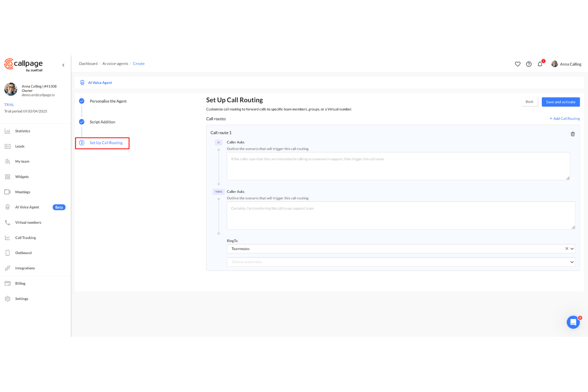
Task: Click the Virtual numbers phone icon
Action: [8, 222]
